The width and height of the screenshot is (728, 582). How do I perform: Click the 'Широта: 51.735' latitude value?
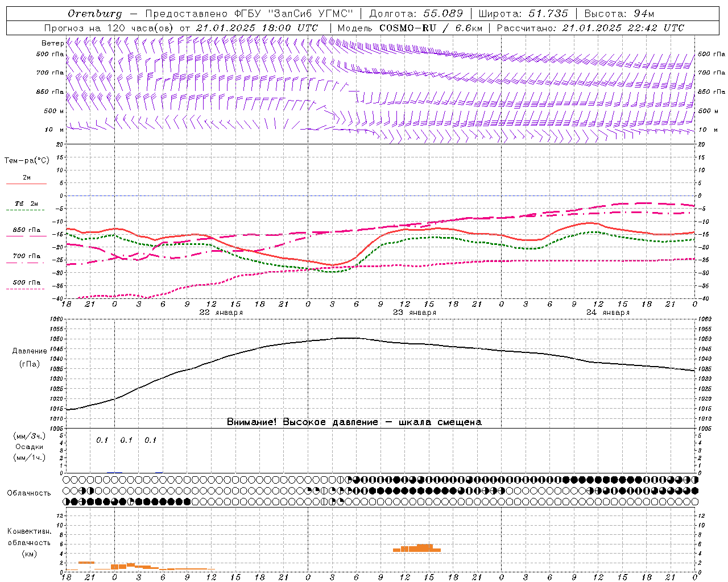(x=524, y=14)
